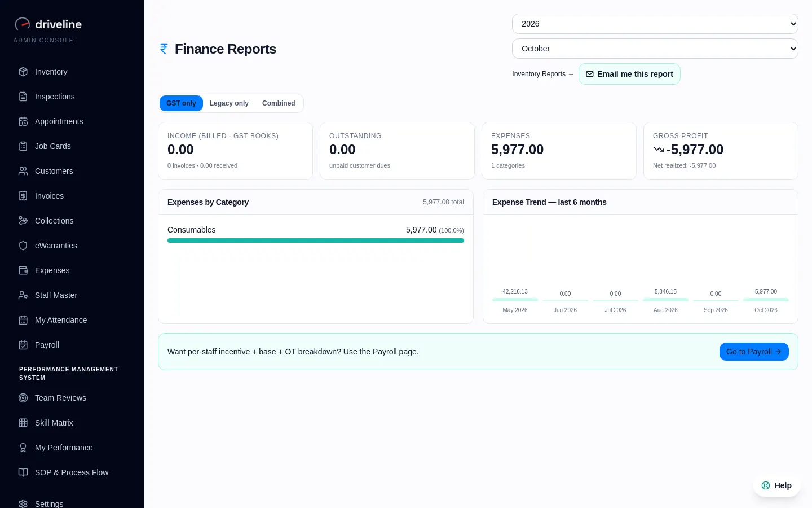This screenshot has width=812, height=508.
Task: Click the Outstanding summary card
Action: (x=397, y=151)
